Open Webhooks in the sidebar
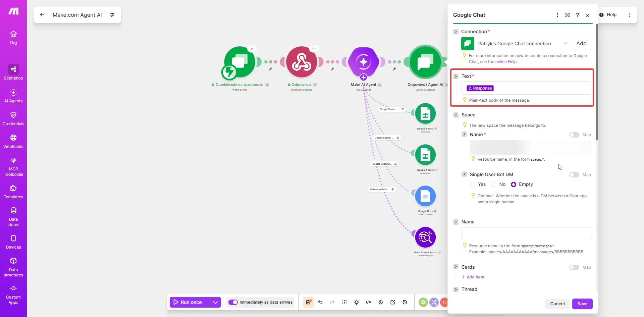Image resolution: width=644 pixels, height=317 pixels. tap(13, 142)
